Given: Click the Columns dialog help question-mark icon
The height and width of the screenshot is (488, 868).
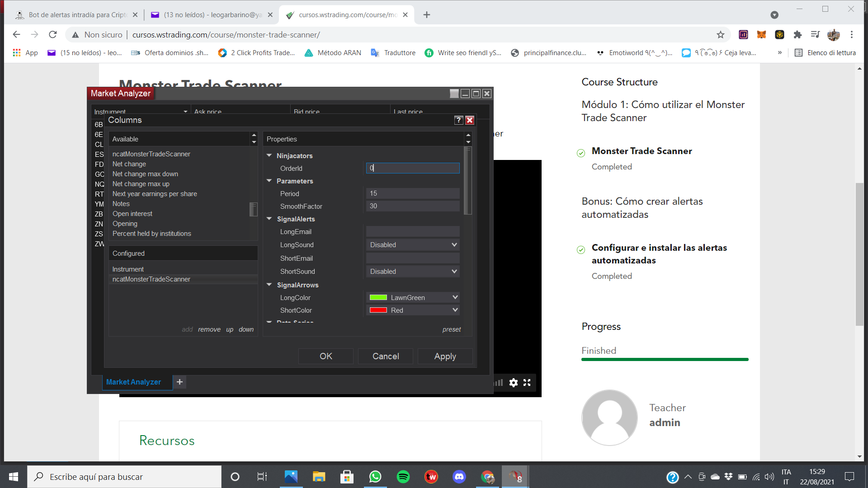Looking at the screenshot, I should click(458, 120).
